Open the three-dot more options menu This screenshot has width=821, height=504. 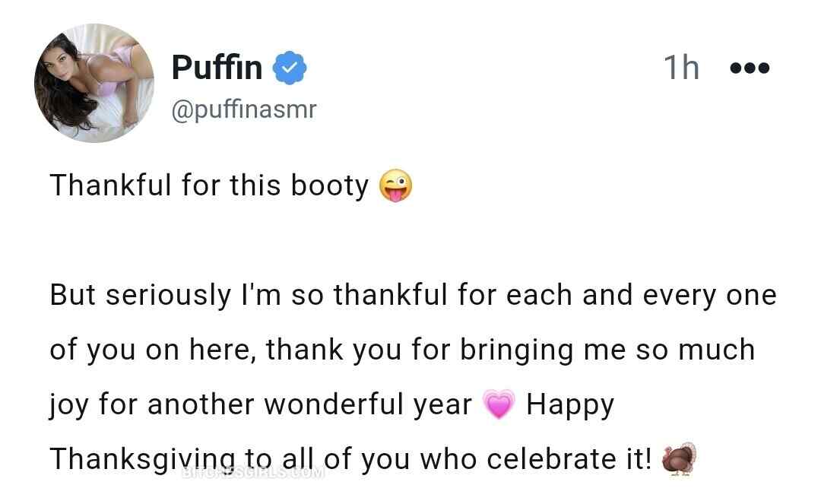pyautogui.click(x=750, y=68)
